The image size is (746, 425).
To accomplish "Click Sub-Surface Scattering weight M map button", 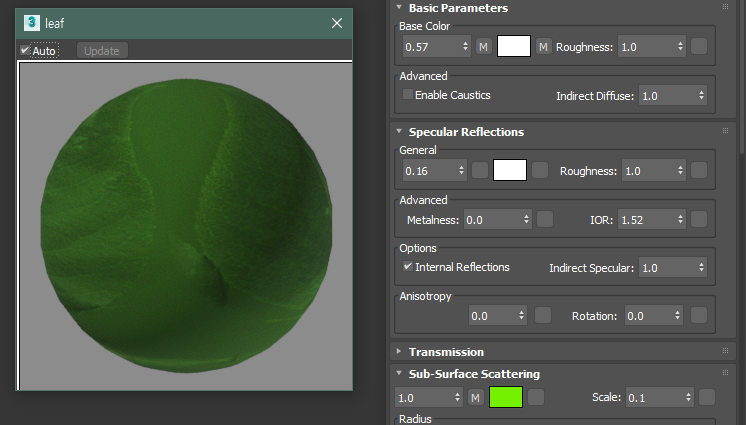I will tap(476, 398).
